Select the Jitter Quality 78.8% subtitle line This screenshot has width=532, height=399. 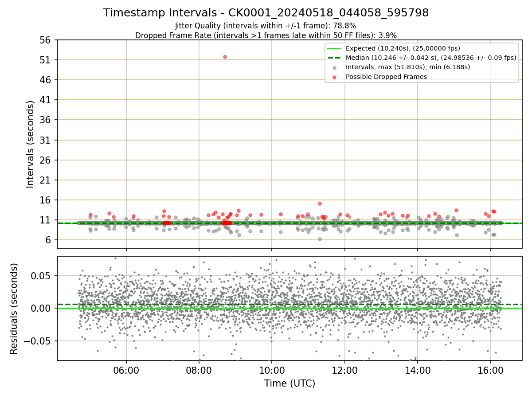pos(266,26)
